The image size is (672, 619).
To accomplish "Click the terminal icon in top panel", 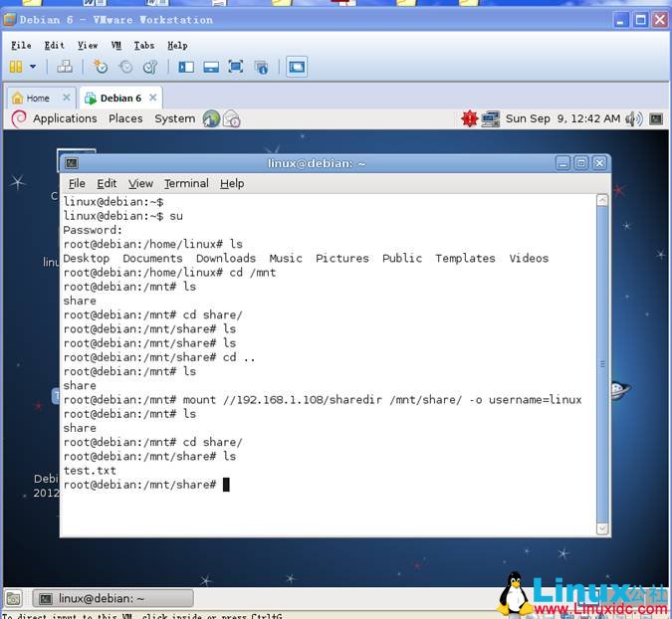I will [x=656, y=118].
